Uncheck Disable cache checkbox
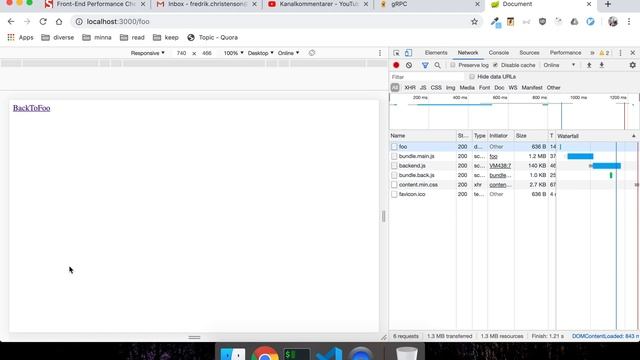 coord(495,65)
